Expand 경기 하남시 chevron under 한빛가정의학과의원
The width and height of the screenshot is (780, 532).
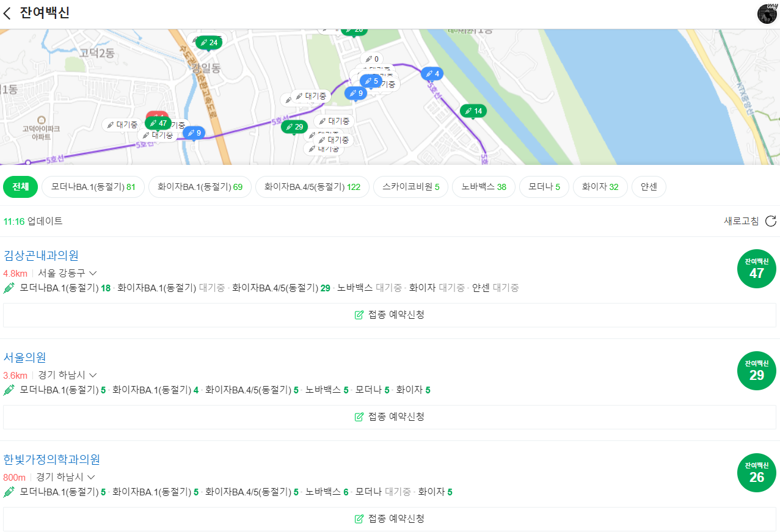click(x=91, y=477)
